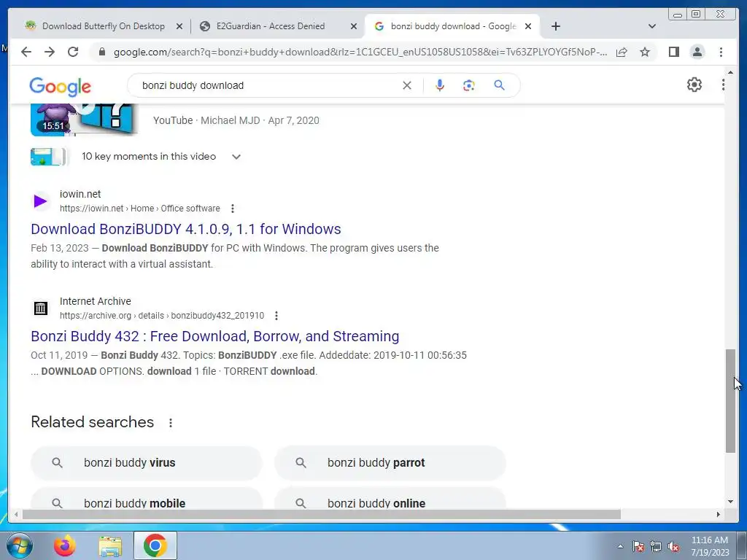Close the bonzi buddy download tab
The image size is (747, 560).
pos(528,27)
